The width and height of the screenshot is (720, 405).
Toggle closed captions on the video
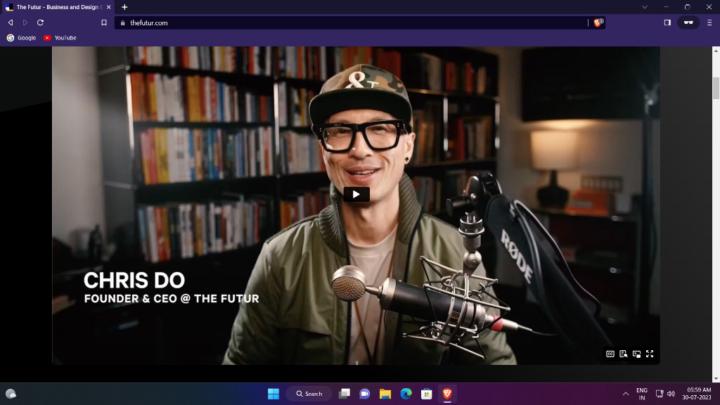point(610,354)
